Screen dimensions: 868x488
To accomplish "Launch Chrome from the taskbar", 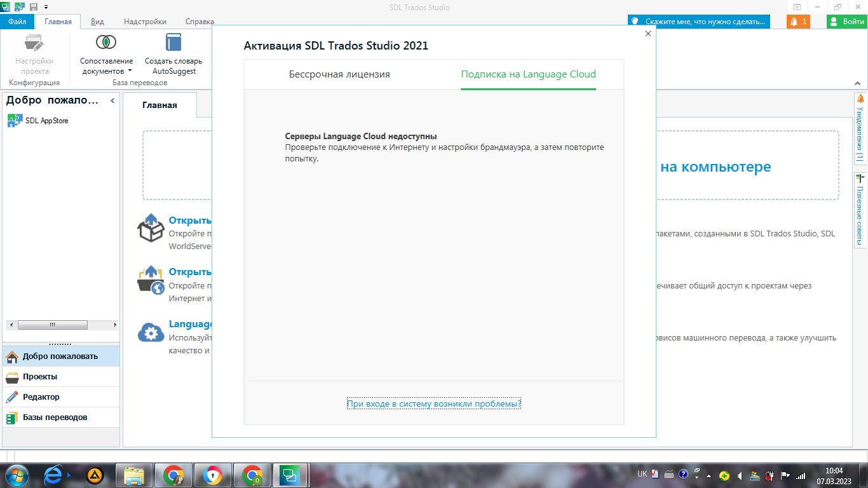I will point(173,474).
